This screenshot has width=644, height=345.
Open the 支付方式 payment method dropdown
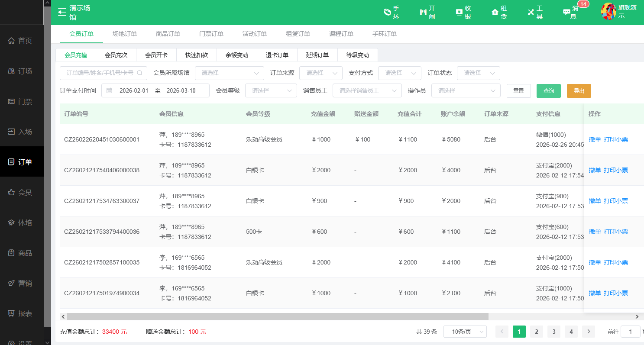pyautogui.click(x=399, y=73)
